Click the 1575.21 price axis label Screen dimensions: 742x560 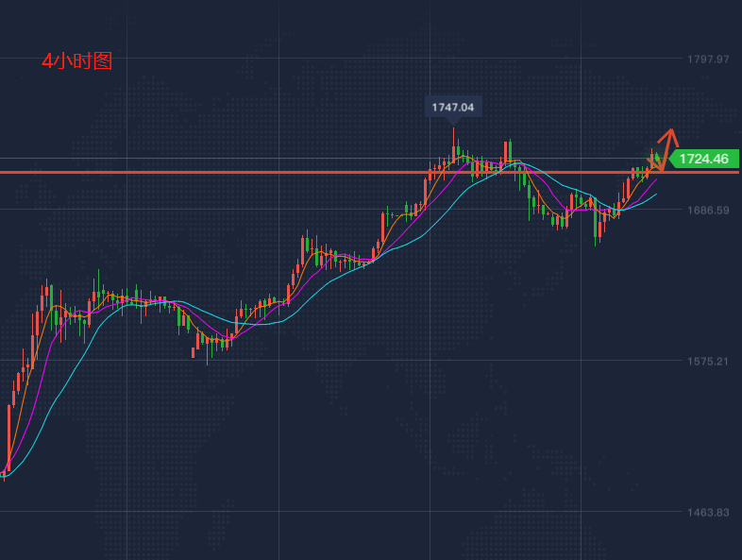click(708, 361)
